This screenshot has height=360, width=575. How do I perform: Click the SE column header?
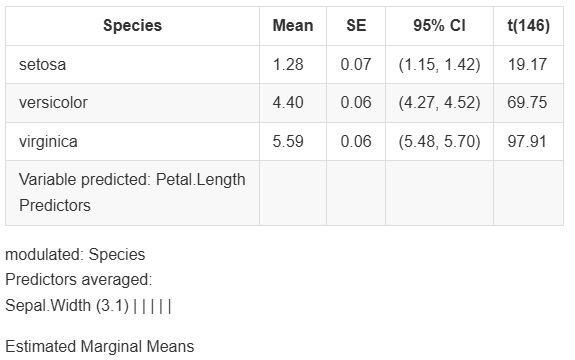pos(356,26)
